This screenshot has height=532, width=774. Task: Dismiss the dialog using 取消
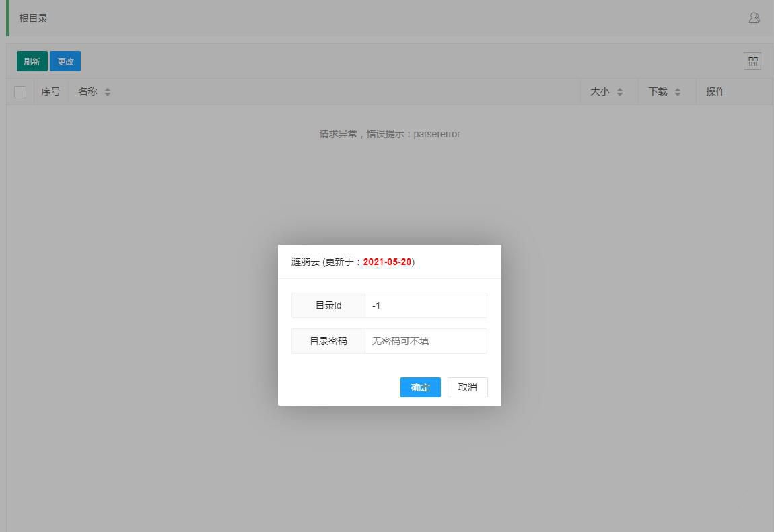[x=467, y=387]
